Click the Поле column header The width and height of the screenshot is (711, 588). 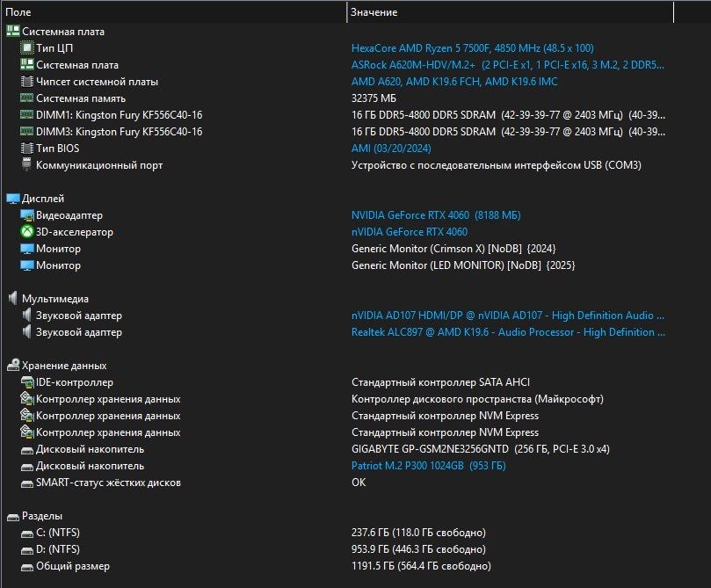click(x=18, y=12)
